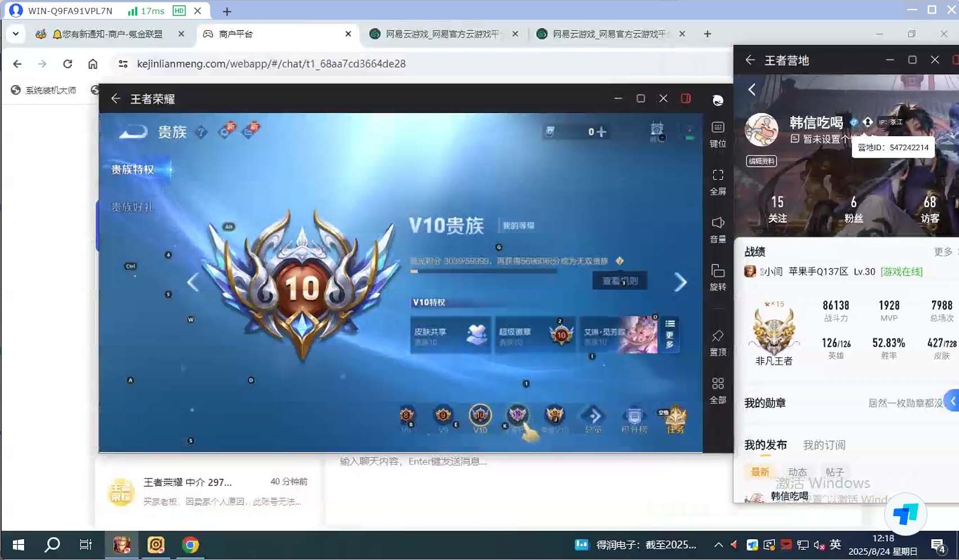Reload the kejinlianmeng page
Viewport: 959px width, 560px height.
pos(68,64)
